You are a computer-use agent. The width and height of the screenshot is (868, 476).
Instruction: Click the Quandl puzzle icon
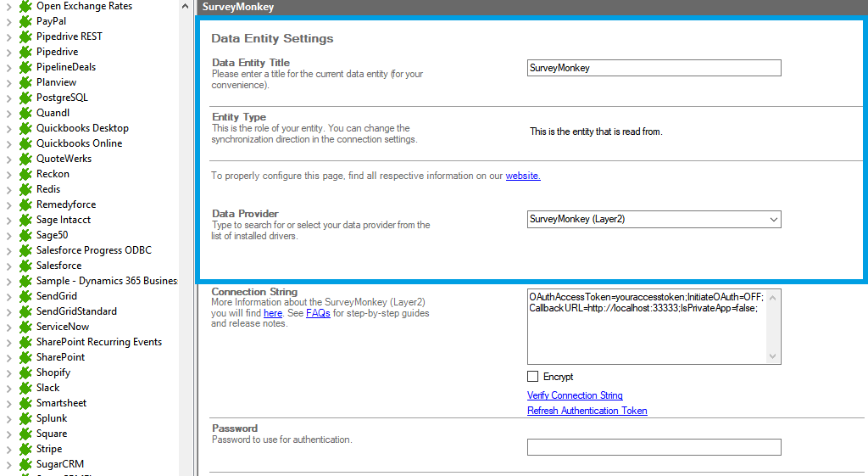point(25,113)
